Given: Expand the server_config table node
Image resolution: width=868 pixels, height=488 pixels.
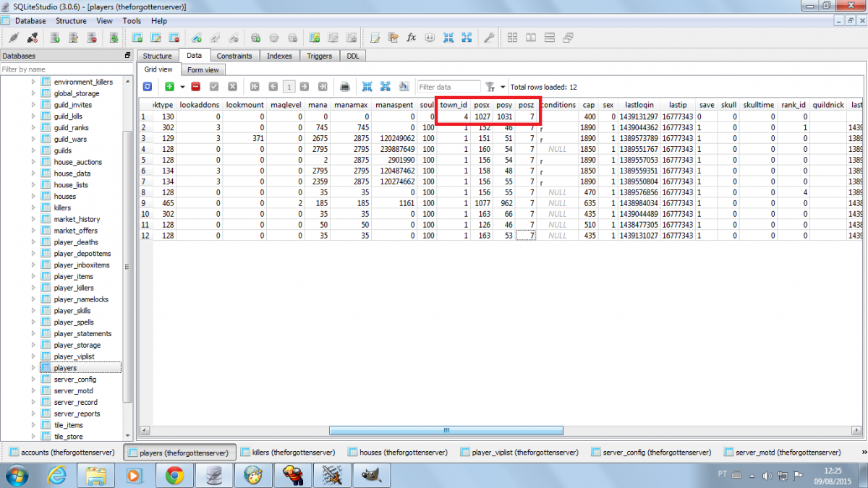Looking at the screenshot, I should (33, 380).
